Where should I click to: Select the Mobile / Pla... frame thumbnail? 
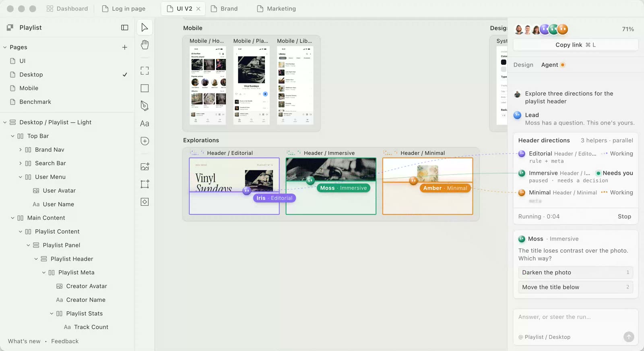(252, 85)
